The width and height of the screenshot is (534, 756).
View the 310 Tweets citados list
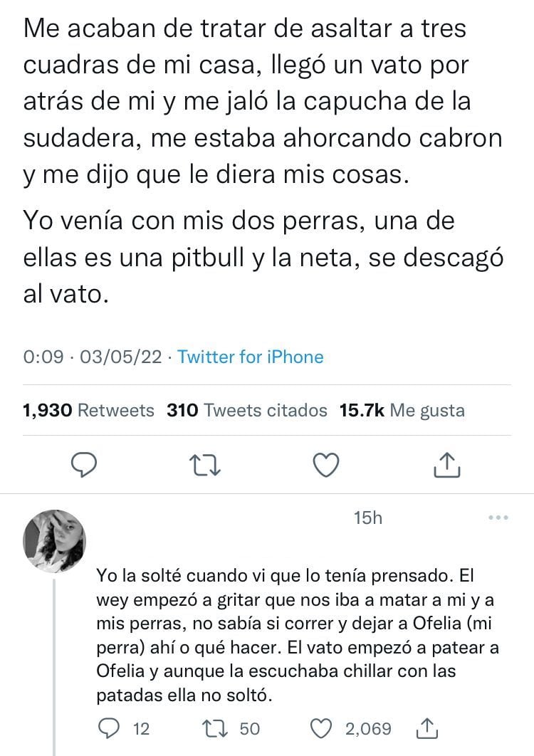point(246,411)
